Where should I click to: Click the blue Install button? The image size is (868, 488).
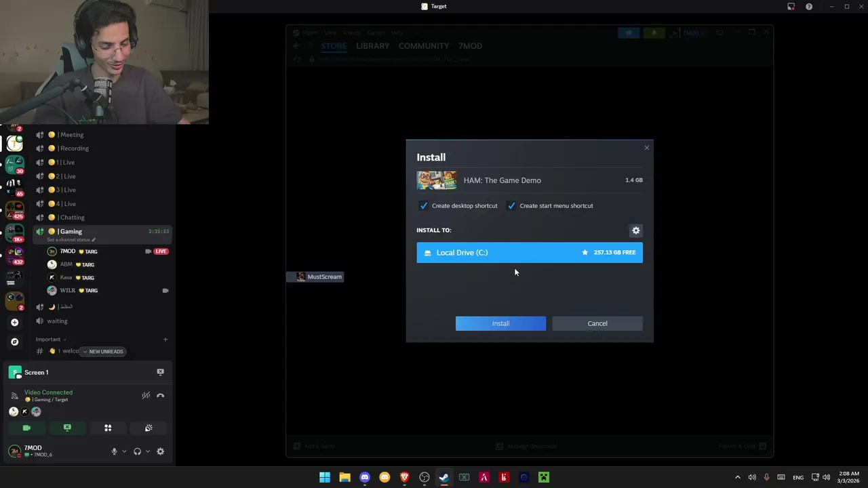click(x=500, y=323)
